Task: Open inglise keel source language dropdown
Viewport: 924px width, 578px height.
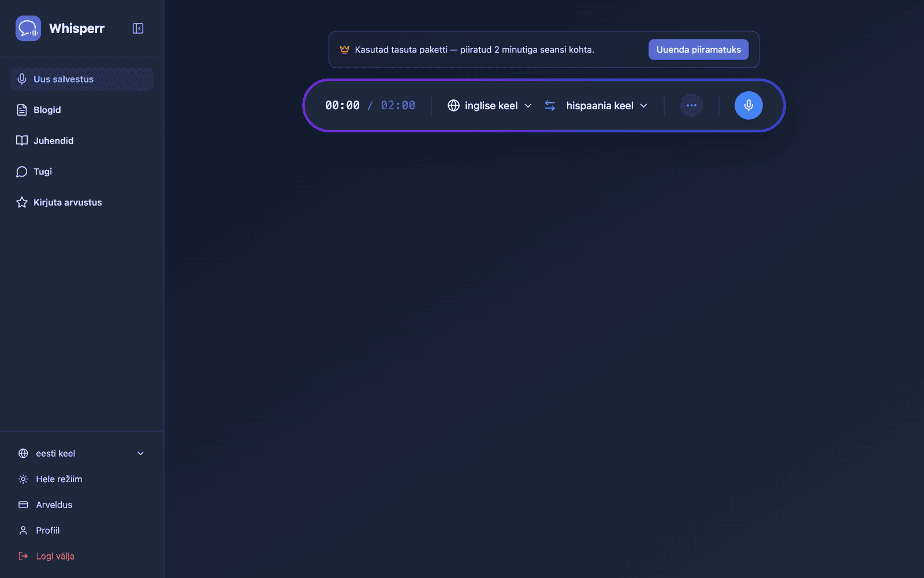Action: pos(490,105)
